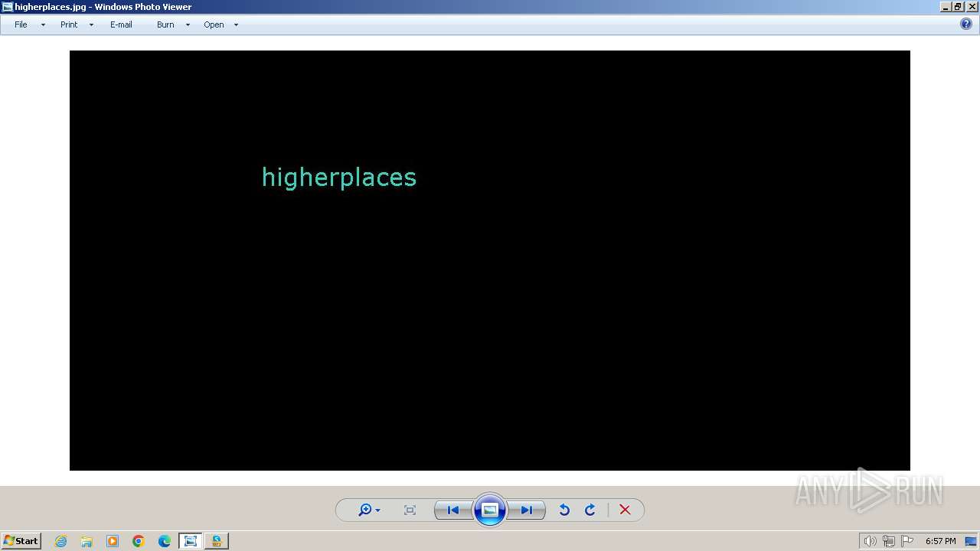Select Photo Viewer taskbar button
980x551 pixels.
[x=191, y=541]
